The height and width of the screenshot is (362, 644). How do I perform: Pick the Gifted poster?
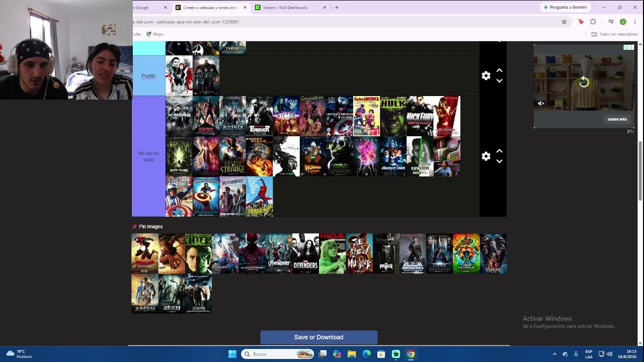(286, 116)
